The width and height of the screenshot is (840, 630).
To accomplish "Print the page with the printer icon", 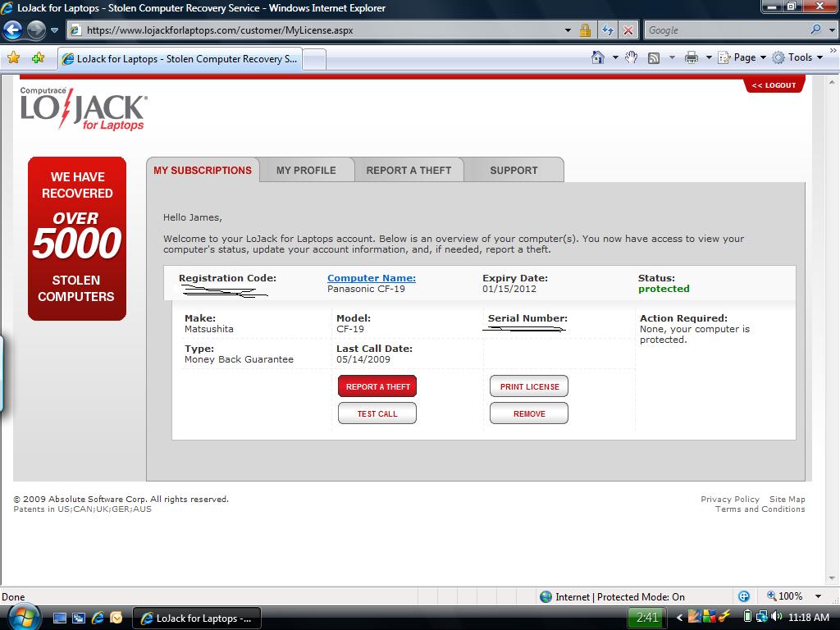I will point(691,58).
